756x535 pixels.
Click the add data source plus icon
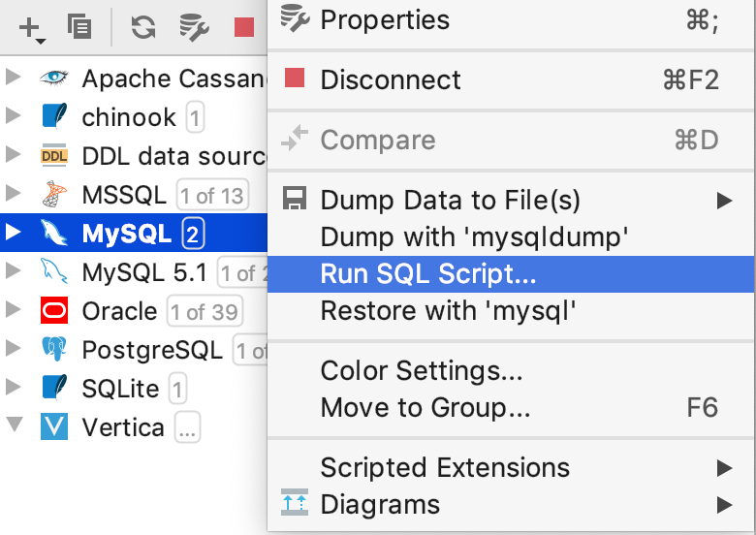[x=30, y=28]
